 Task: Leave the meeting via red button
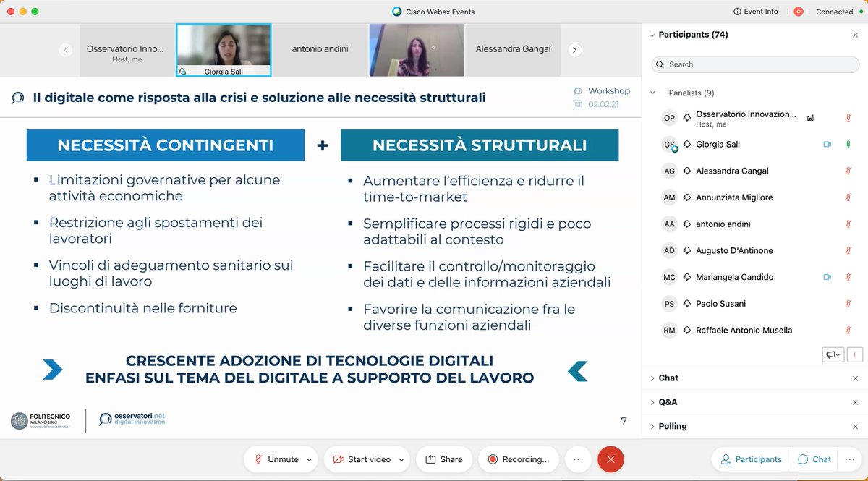point(610,459)
